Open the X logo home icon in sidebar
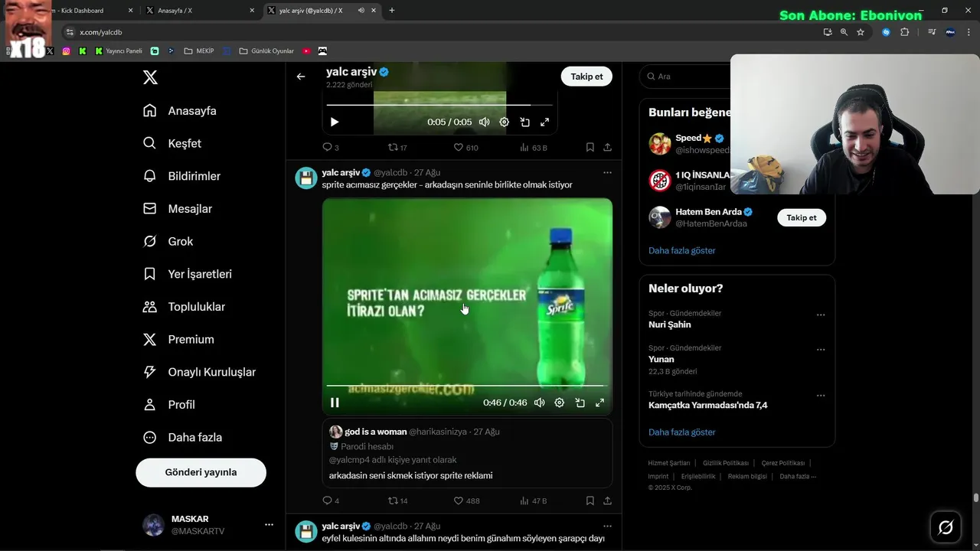Viewport: 980px width, 551px height. pos(150,77)
